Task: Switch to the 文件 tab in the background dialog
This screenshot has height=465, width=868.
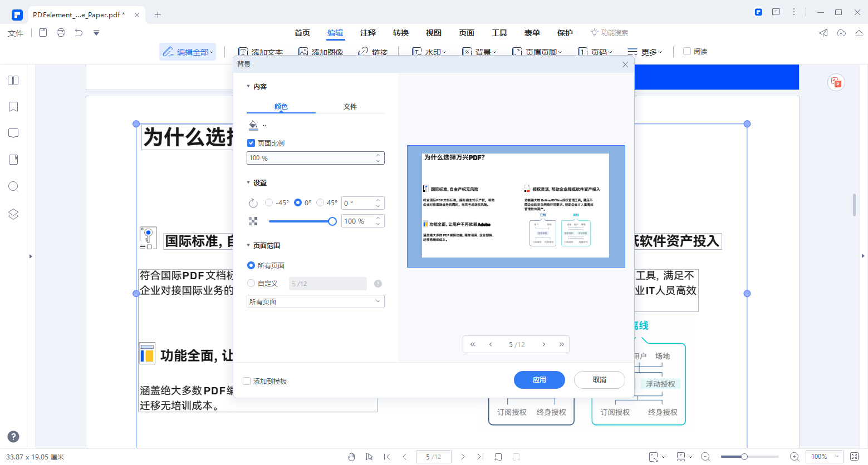Action: 350,106
